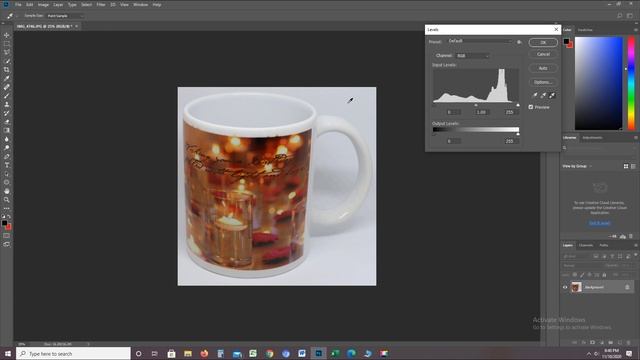
Task: Click Cancel in Levels dialog
Action: pos(543,54)
